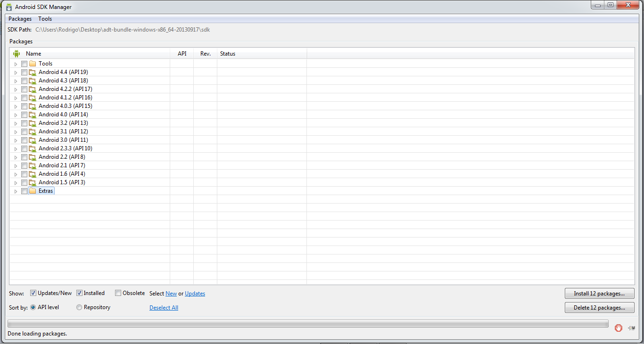Click the loading progress bar
The width and height of the screenshot is (644, 344).
tap(308, 324)
